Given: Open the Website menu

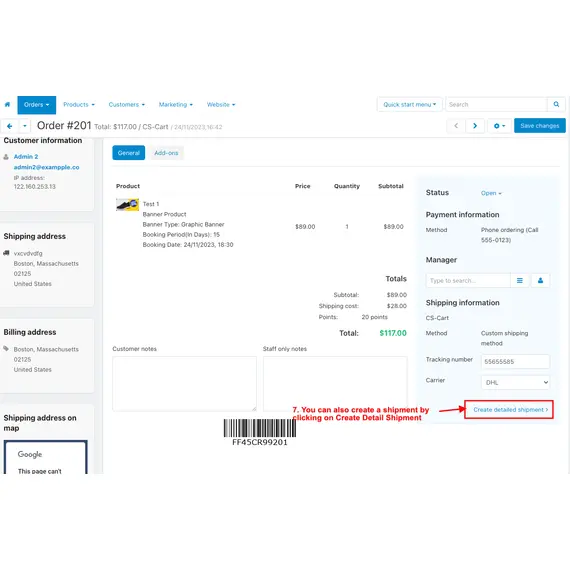Looking at the screenshot, I should (221, 105).
